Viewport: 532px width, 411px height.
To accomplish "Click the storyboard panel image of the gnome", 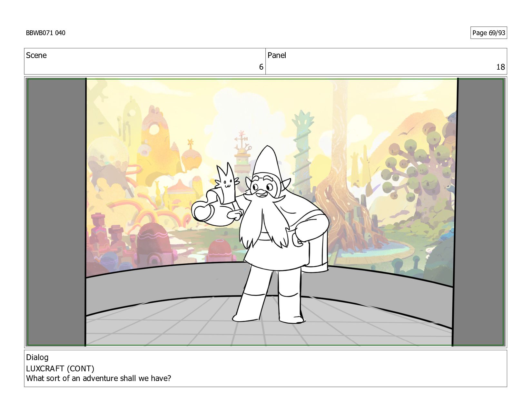I will tap(265, 212).
